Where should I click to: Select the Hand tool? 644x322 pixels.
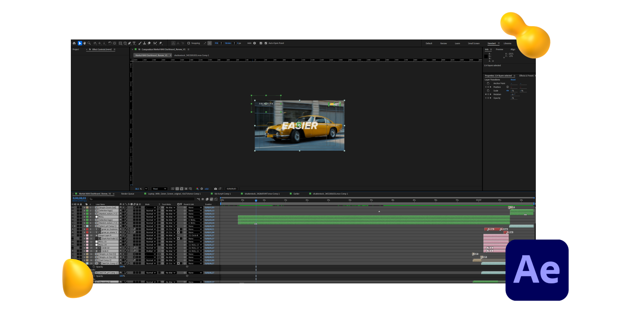(x=85, y=43)
